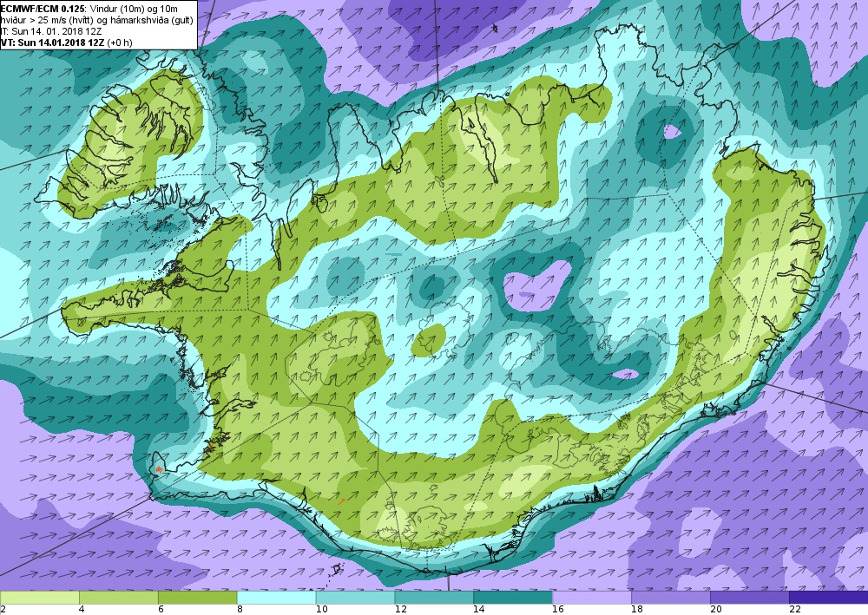Viewport: 868px width, 615px height.
Task: Click the 6–8 m/s olive green legend swatch
Action: [198, 598]
